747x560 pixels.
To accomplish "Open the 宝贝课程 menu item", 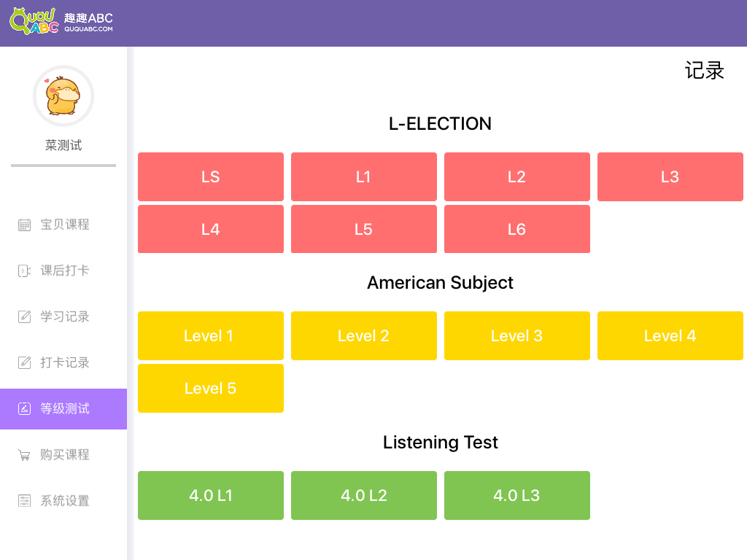I will (x=65, y=225).
